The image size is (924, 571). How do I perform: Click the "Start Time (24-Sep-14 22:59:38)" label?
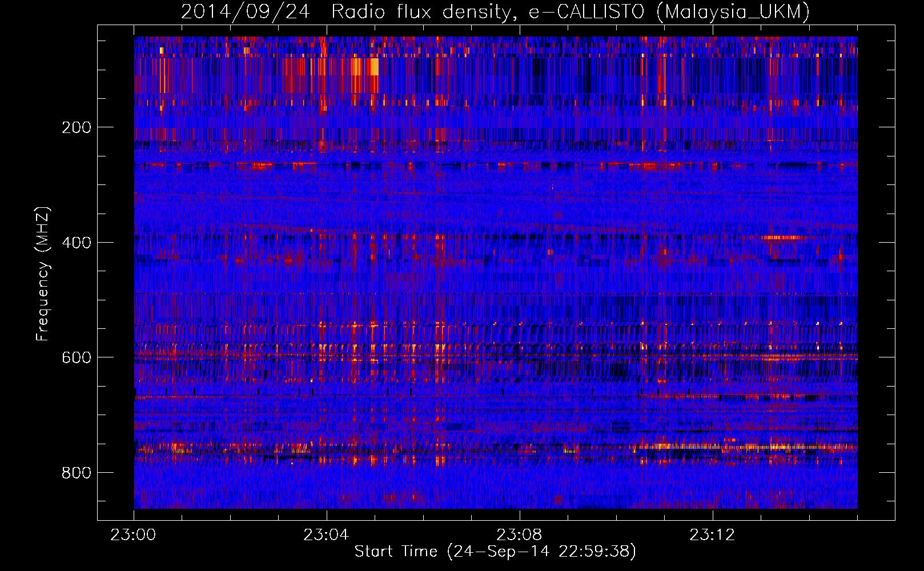coord(495,552)
